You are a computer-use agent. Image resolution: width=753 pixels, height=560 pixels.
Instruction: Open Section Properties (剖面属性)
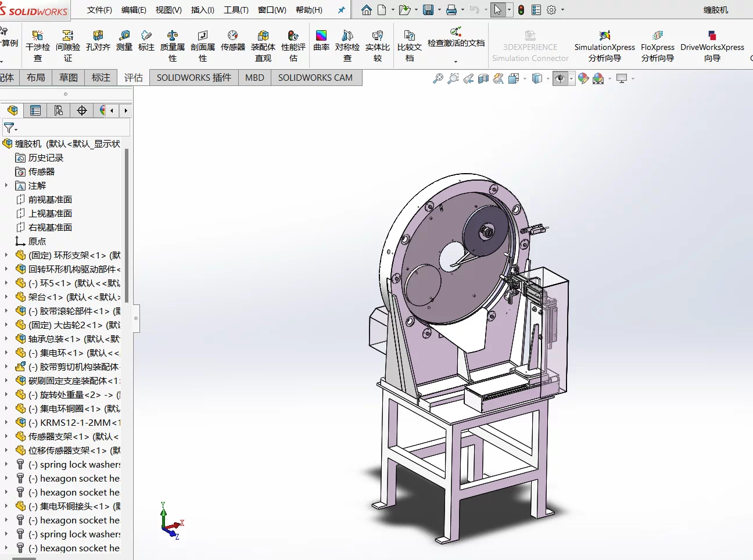(x=203, y=45)
